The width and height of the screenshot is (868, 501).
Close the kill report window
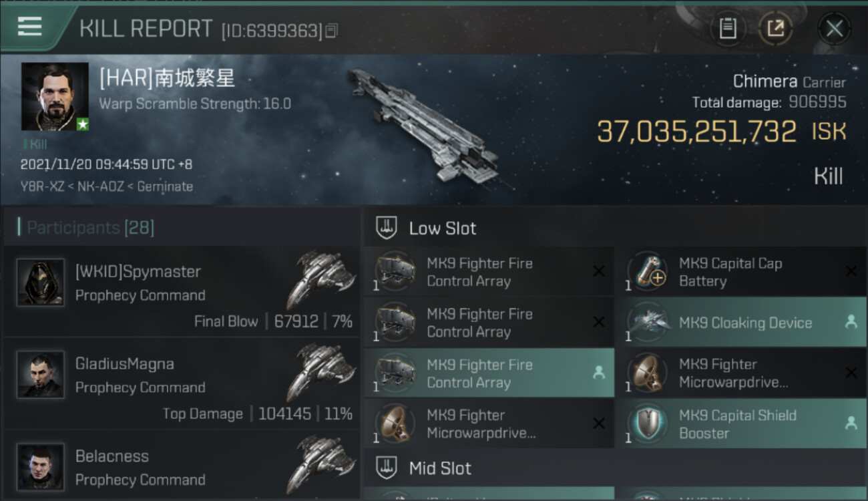click(835, 28)
